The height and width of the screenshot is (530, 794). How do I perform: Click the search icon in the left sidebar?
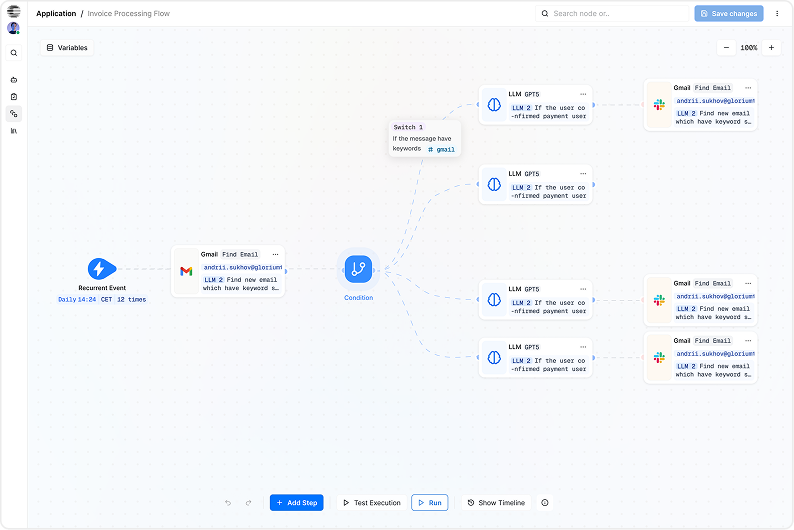14,53
